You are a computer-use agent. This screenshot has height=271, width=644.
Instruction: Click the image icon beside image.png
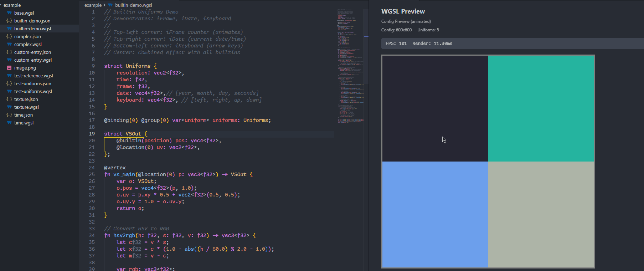[9, 68]
